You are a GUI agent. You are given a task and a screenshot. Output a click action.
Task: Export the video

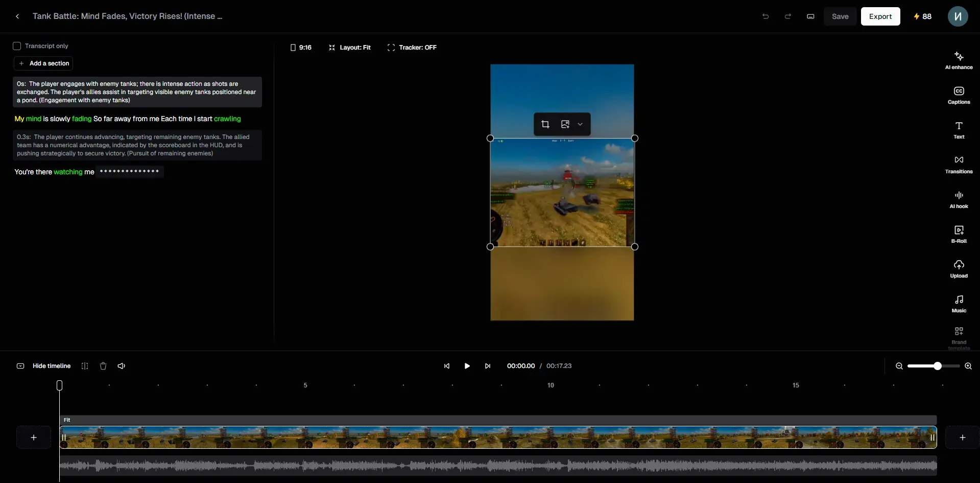[880, 16]
